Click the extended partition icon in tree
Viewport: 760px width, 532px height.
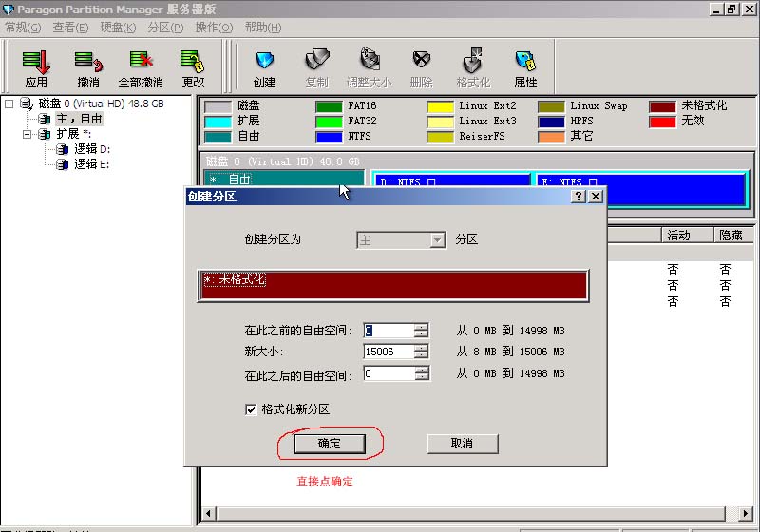pyautogui.click(x=45, y=134)
